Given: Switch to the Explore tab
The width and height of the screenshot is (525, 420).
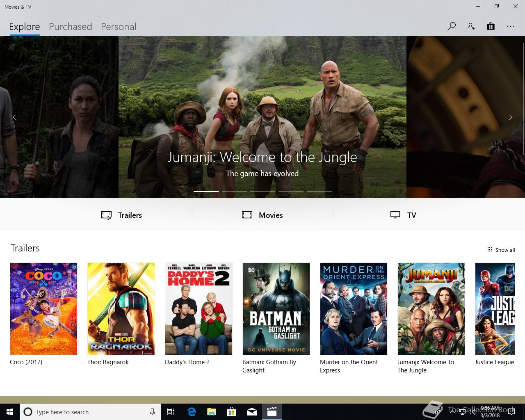Looking at the screenshot, I should tap(25, 27).
